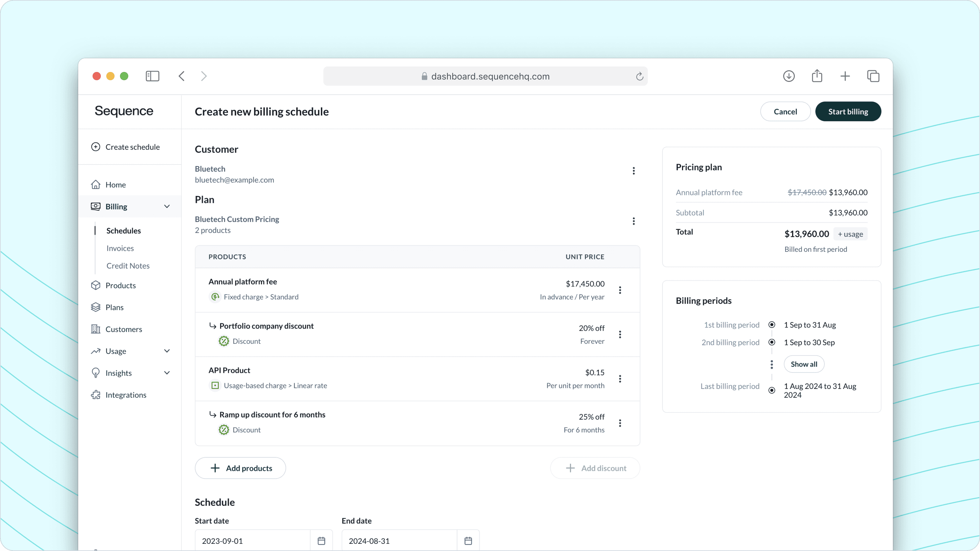Open the calendar picker for Start date

(x=321, y=540)
